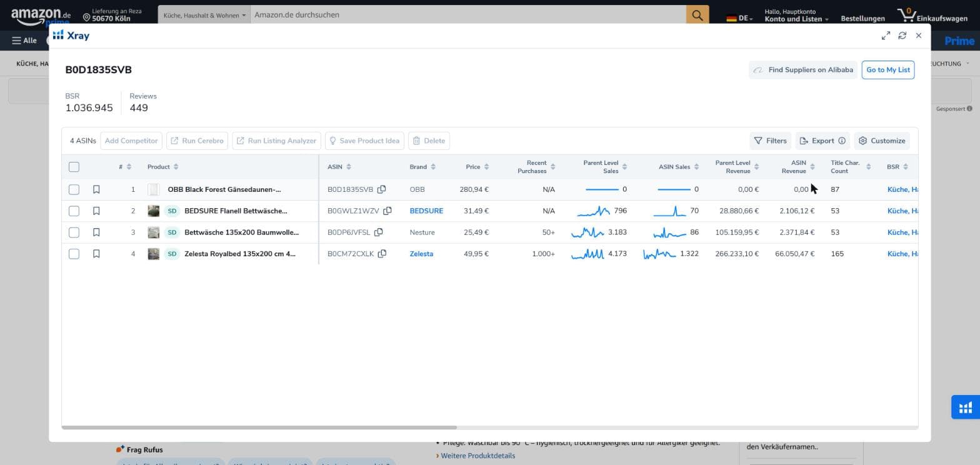Click the refresh icon in the Xray header
The height and width of the screenshot is (465, 980).
point(902,36)
